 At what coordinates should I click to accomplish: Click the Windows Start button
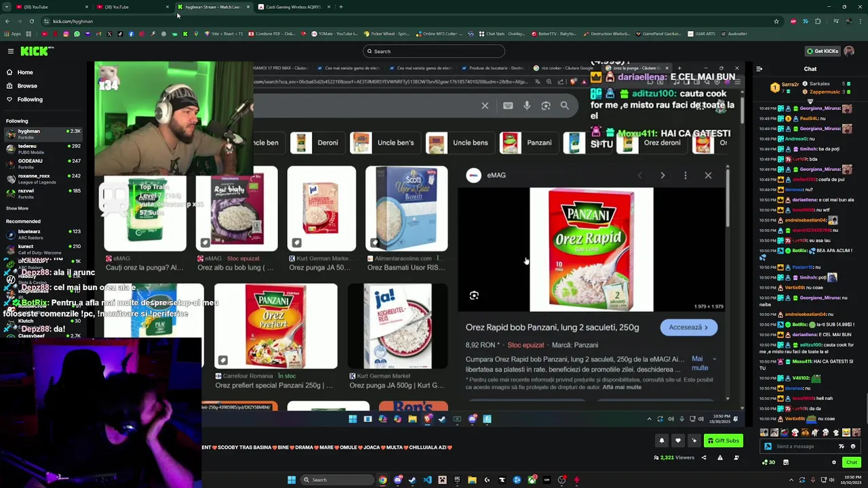click(292, 480)
